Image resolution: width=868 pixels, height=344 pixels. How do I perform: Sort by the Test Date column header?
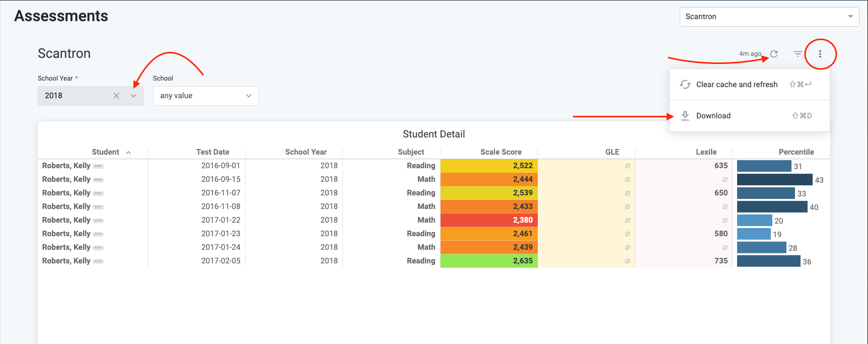[212, 152]
